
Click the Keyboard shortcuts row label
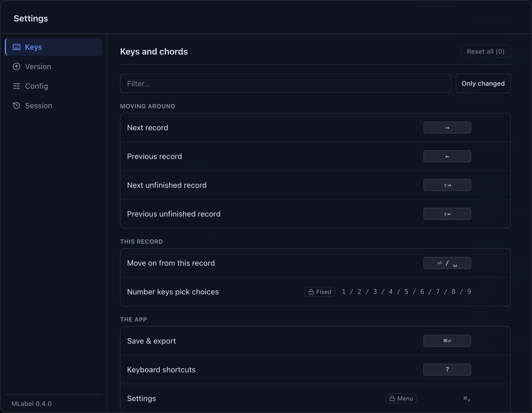coord(161,370)
